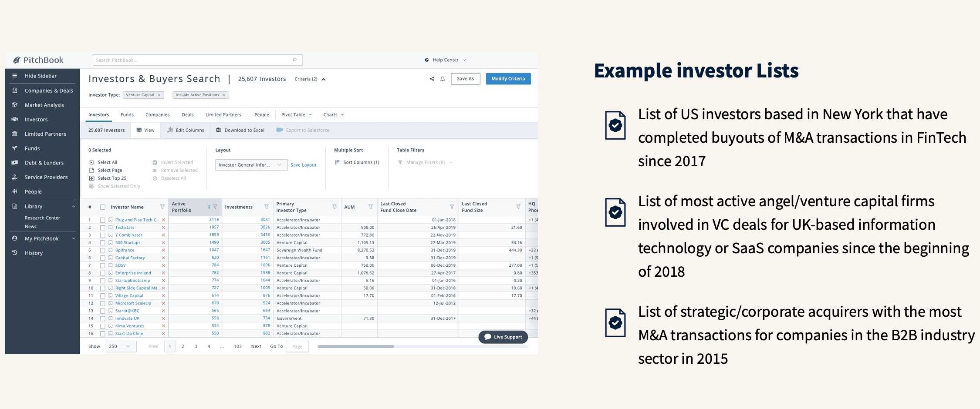The image size is (980, 409).
Task: Open the View tab in toolbar
Action: pos(145,130)
